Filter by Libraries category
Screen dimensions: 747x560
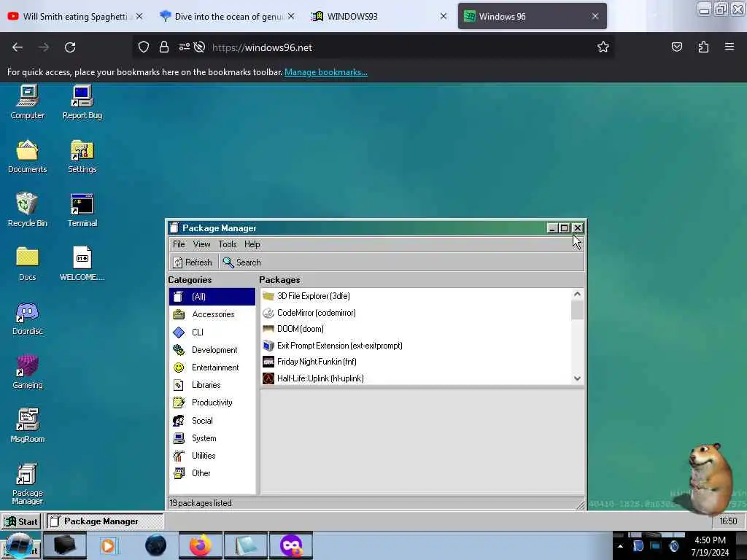(212, 385)
